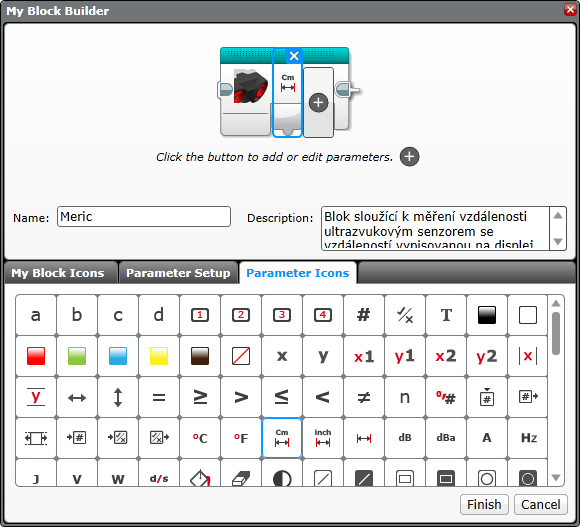Select the 'T' text parameter icon
Image resolution: width=580 pixels, height=527 pixels.
coord(446,315)
